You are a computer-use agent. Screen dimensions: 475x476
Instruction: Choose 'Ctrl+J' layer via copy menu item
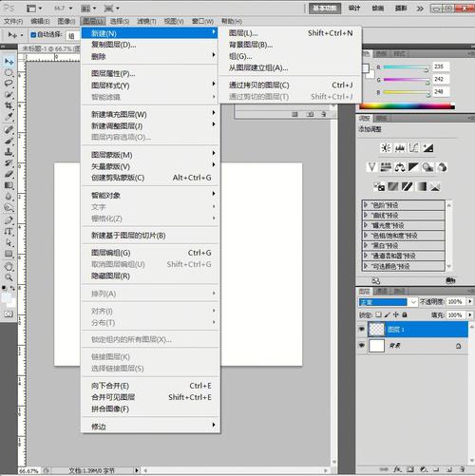pyautogui.click(x=291, y=86)
